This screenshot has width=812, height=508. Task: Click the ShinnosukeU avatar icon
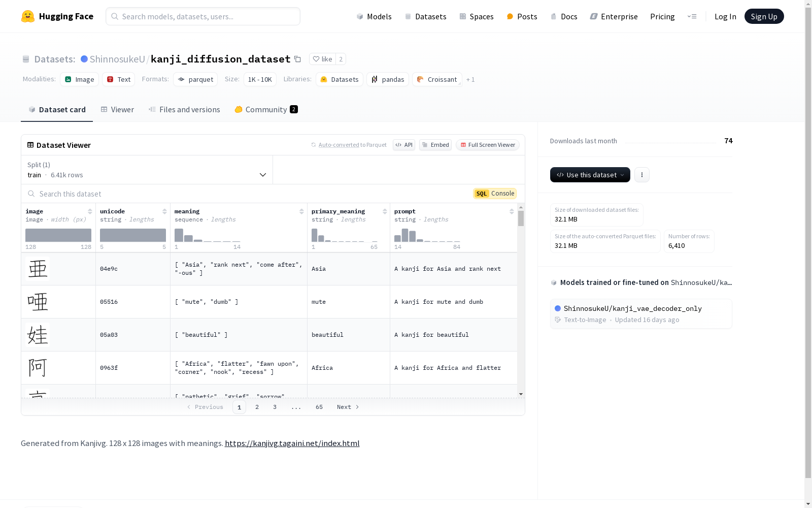point(84,59)
